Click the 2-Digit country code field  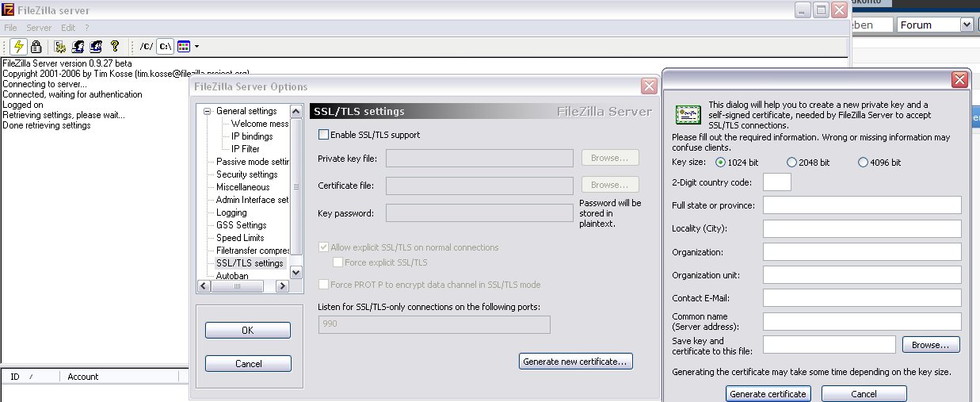click(x=776, y=182)
